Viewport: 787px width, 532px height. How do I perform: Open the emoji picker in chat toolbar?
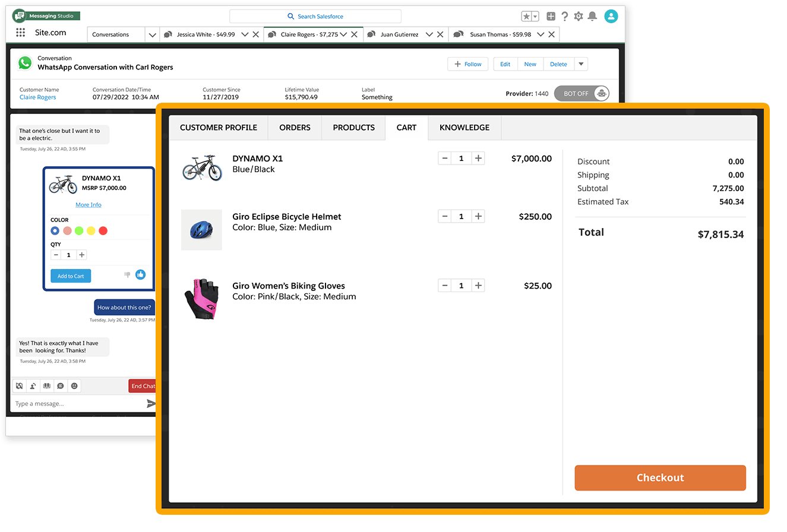pyautogui.click(x=74, y=386)
